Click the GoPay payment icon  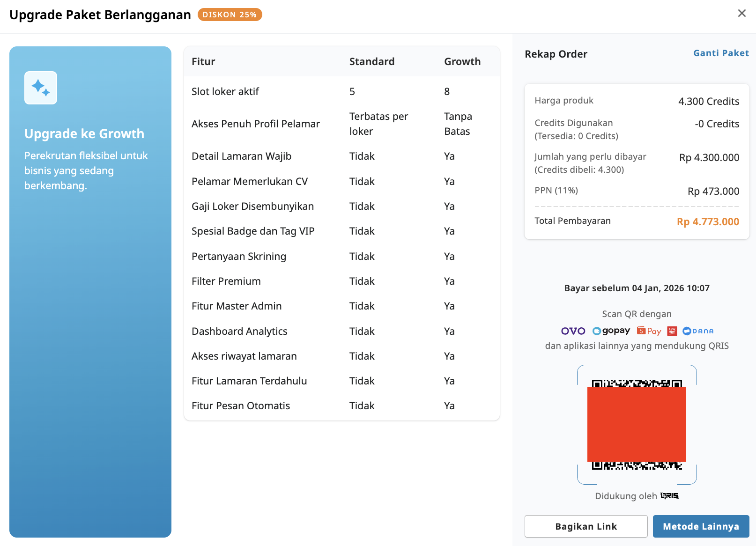(x=610, y=331)
